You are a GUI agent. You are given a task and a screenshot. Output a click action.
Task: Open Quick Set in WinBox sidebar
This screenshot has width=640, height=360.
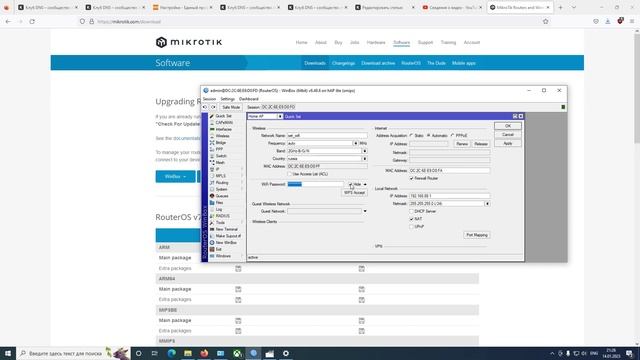point(223,116)
